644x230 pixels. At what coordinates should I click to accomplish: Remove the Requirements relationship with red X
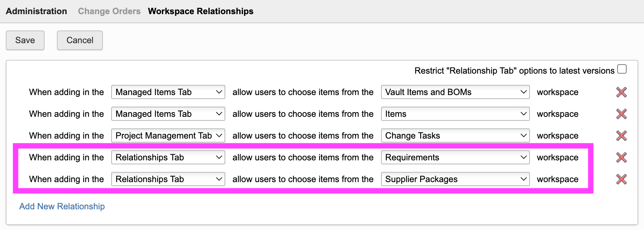click(621, 157)
